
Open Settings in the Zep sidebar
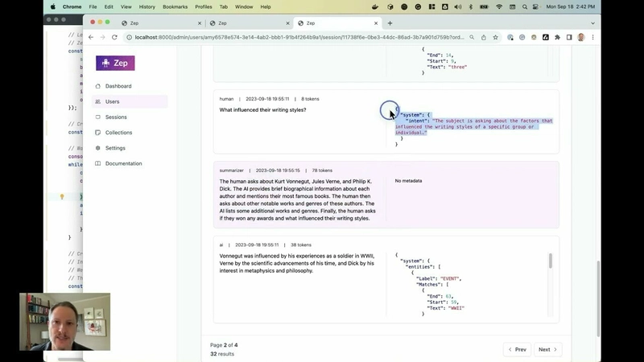pos(115,148)
